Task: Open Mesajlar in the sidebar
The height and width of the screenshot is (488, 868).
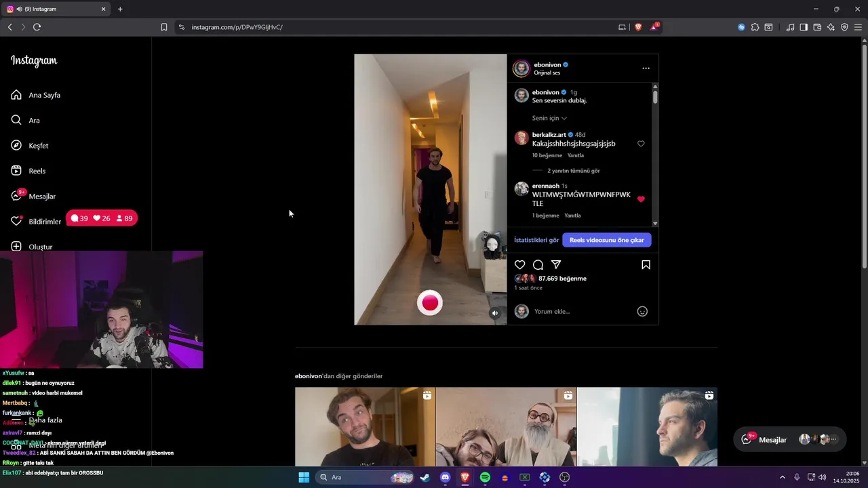Action: point(33,196)
